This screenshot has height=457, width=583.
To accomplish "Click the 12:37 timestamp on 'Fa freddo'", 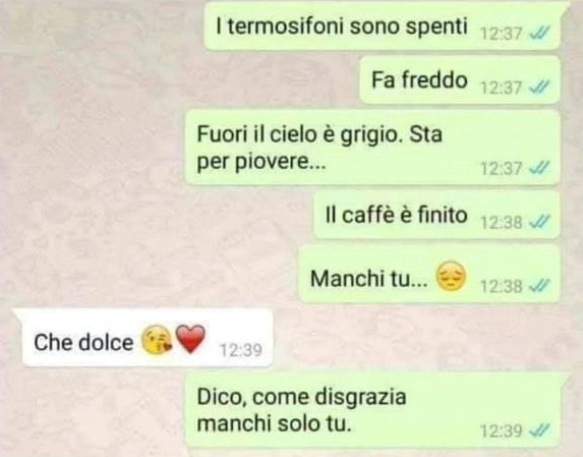I will point(502,88).
